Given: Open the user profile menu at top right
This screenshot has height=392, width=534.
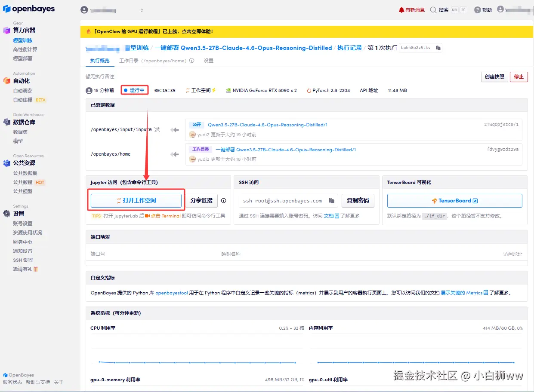Looking at the screenshot, I should 515,9.
